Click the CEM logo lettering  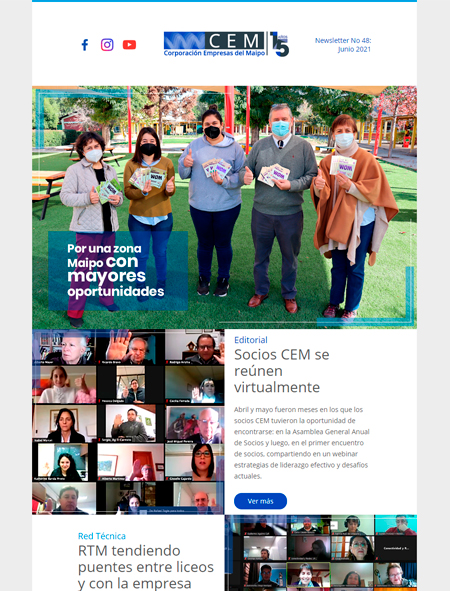click(x=236, y=41)
